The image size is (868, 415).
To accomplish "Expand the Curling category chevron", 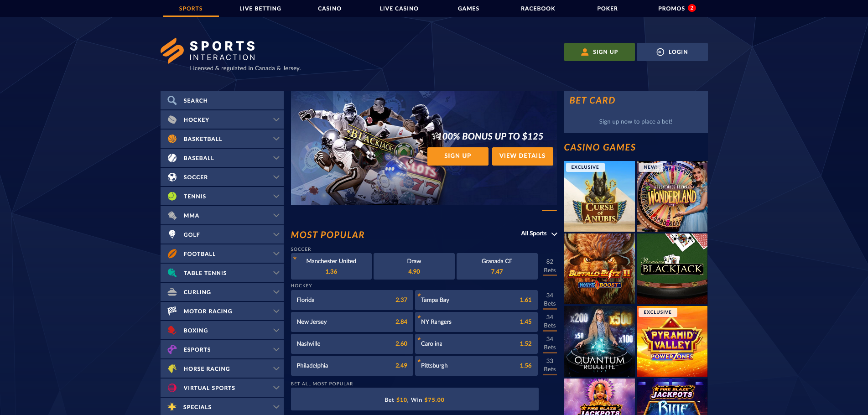I will pos(276,292).
